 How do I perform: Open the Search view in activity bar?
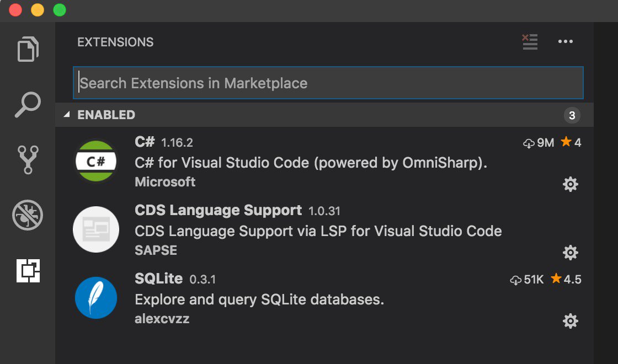pos(28,104)
